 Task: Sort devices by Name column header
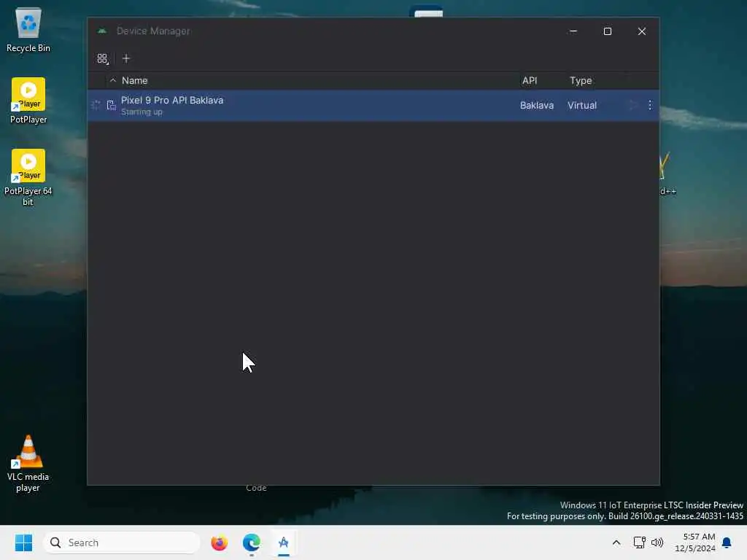pyautogui.click(x=134, y=80)
